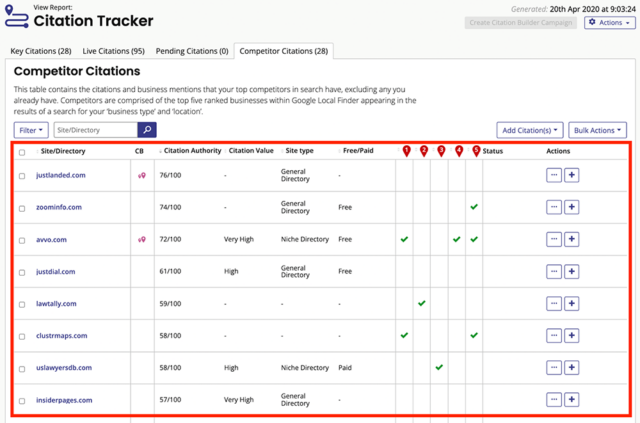Viewport: 640px width, 423px height.
Task: Click competitor 5 map pin header
Action: pyautogui.click(x=476, y=151)
